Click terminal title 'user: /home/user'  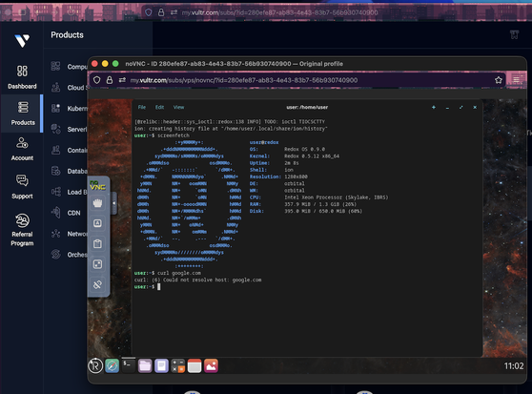[307, 107]
